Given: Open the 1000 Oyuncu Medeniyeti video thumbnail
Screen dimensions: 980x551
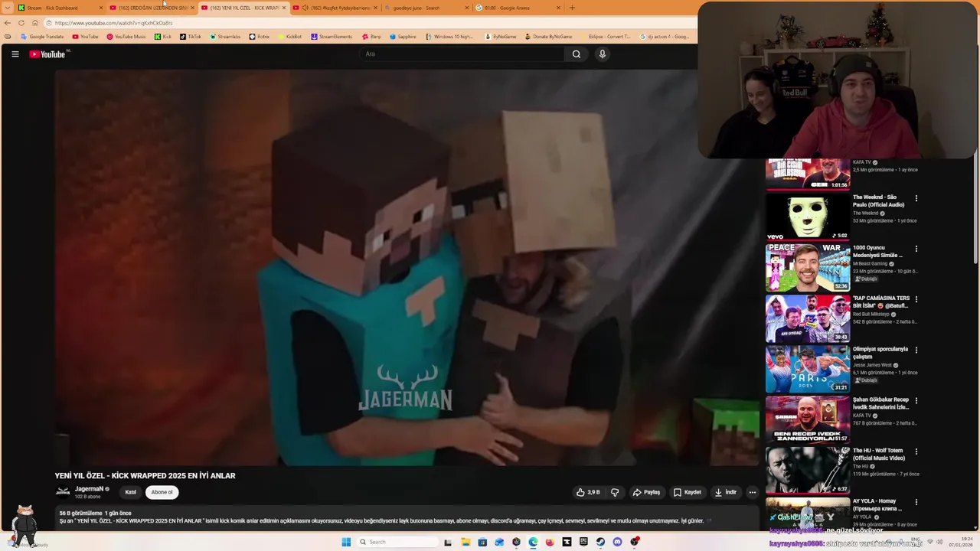Looking at the screenshot, I should (x=808, y=268).
